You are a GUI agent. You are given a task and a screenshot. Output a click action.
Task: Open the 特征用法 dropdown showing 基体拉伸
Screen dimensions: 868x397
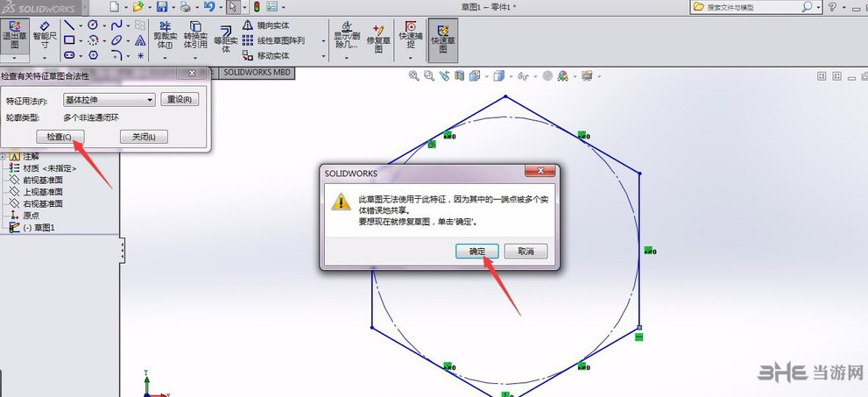[x=109, y=100]
